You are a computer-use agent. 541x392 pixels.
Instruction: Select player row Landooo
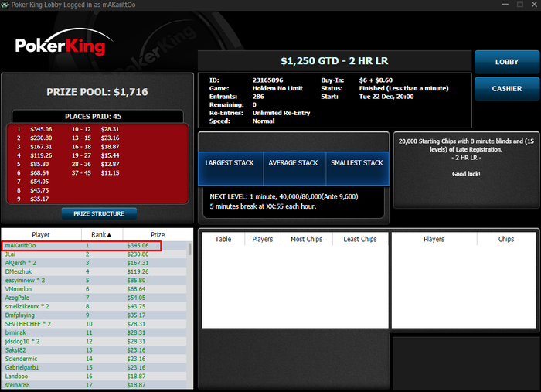(x=94, y=376)
